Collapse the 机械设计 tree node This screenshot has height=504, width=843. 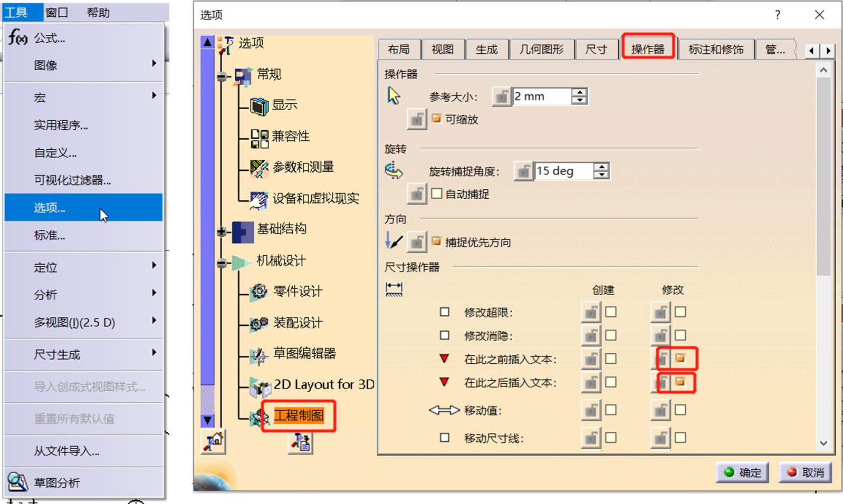[x=222, y=263]
